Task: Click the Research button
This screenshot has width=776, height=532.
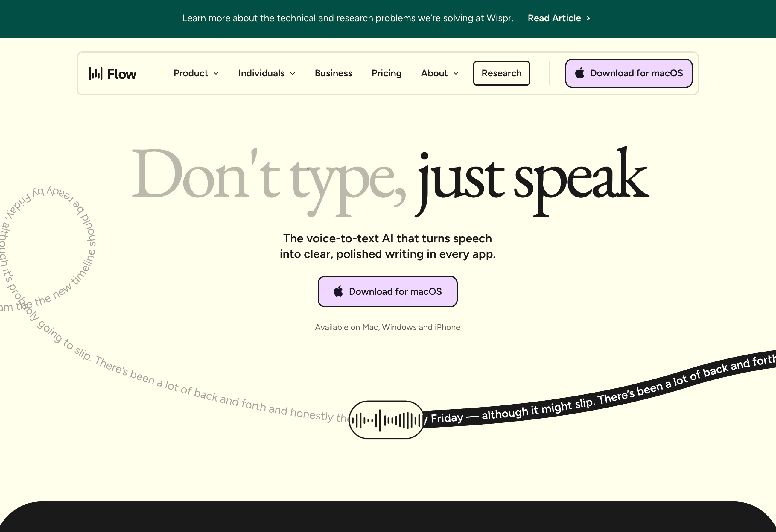Action: tap(501, 73)
